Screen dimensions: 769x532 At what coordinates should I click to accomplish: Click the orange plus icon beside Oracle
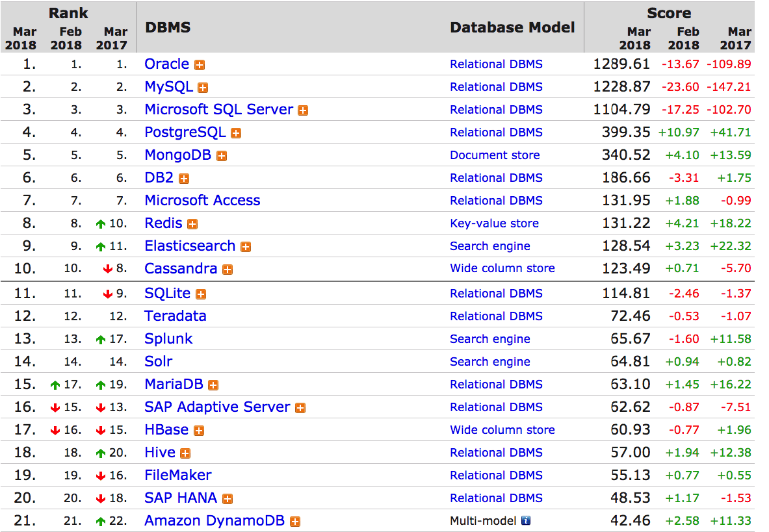[200, 65]
